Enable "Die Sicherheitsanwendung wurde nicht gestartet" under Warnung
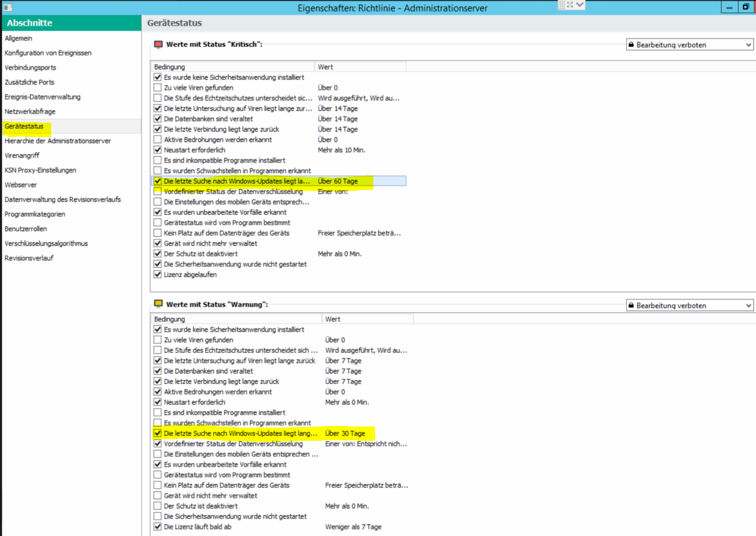The image size is (756, 536). click(x=158, y=516)
